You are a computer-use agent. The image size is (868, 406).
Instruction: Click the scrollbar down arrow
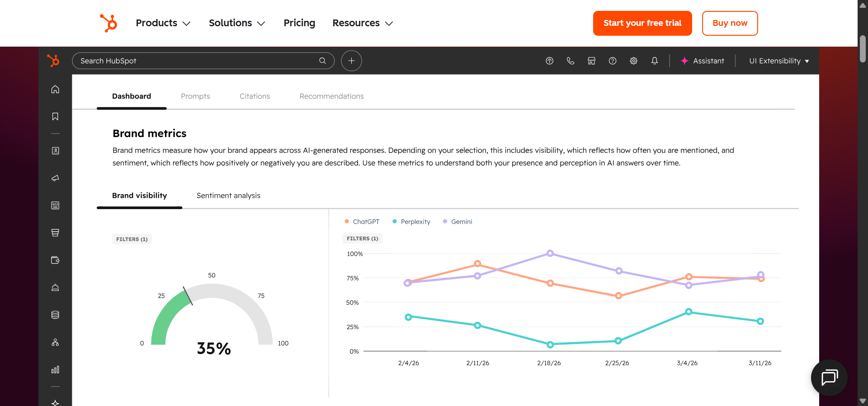(863, 401)
